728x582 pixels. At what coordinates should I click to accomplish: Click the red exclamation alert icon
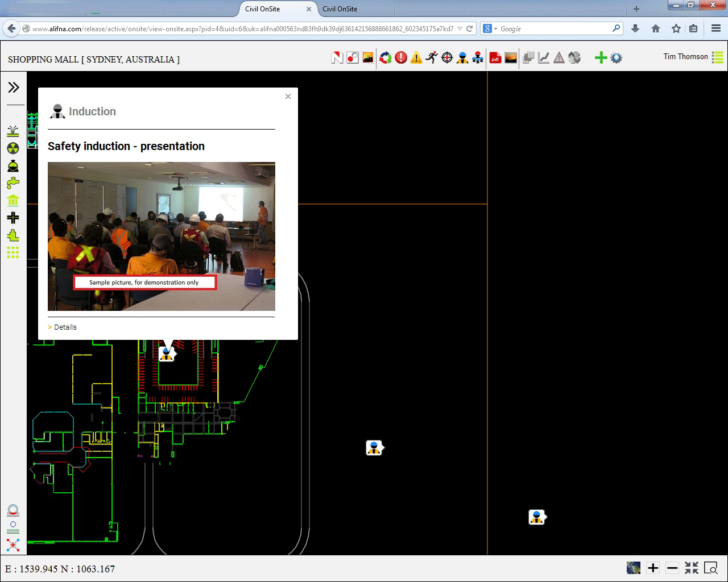(x=401, y=57)
